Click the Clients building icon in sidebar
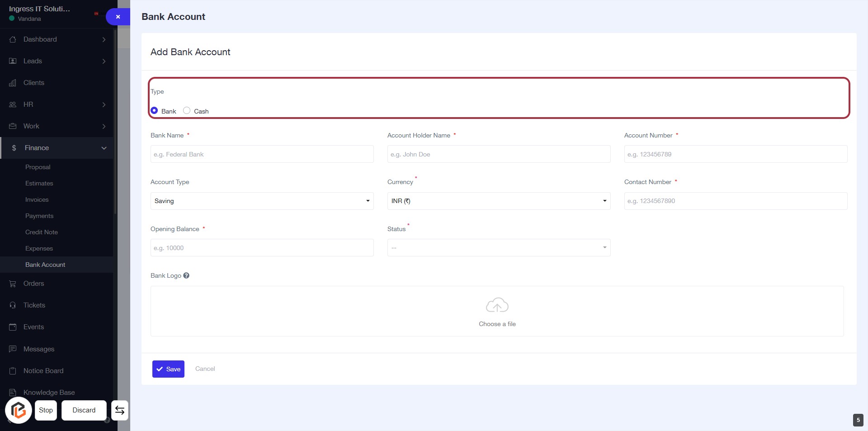Image resolution: width=868 pixels, height=431 pixels. pos(13,83)
